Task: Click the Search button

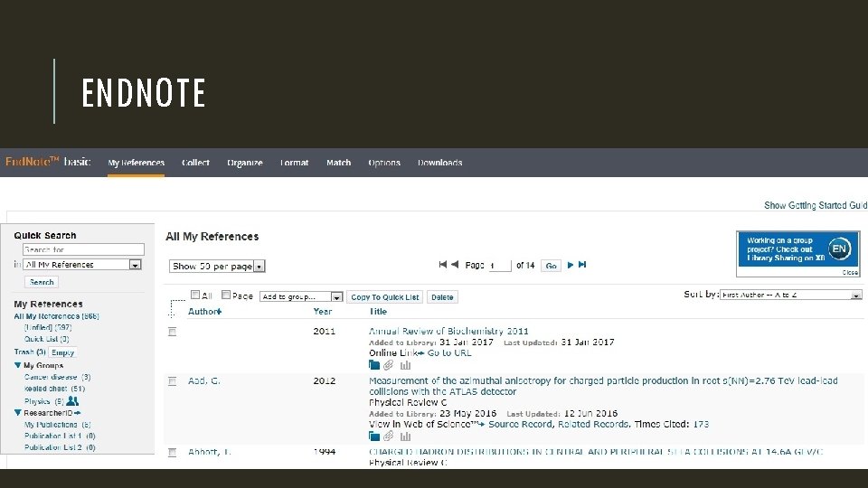Action: coord(42,282)
